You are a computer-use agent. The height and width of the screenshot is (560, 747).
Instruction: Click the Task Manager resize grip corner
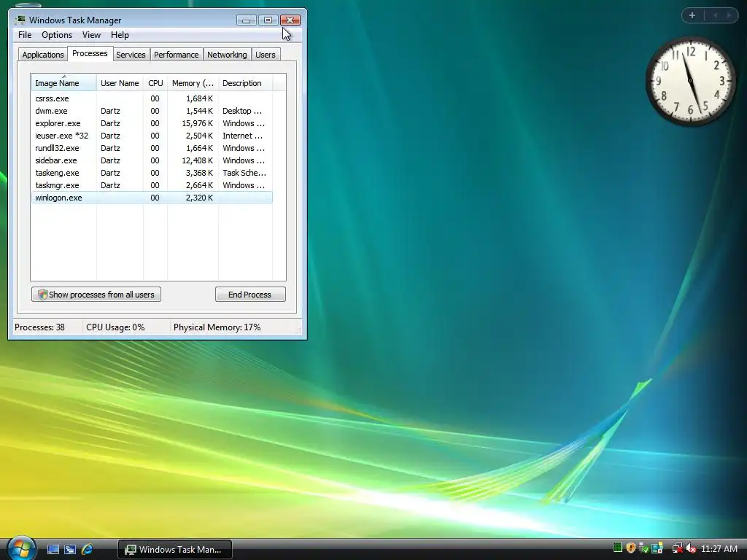299,330
